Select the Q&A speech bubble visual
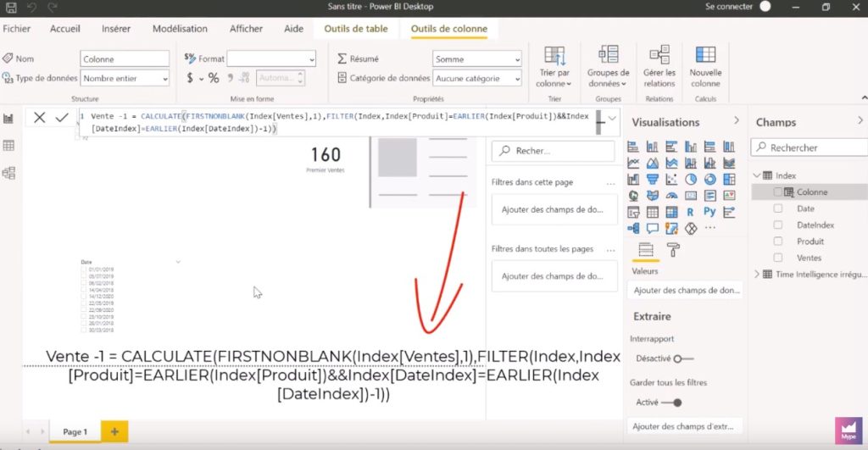868x450 pixels. coord(653,228)
